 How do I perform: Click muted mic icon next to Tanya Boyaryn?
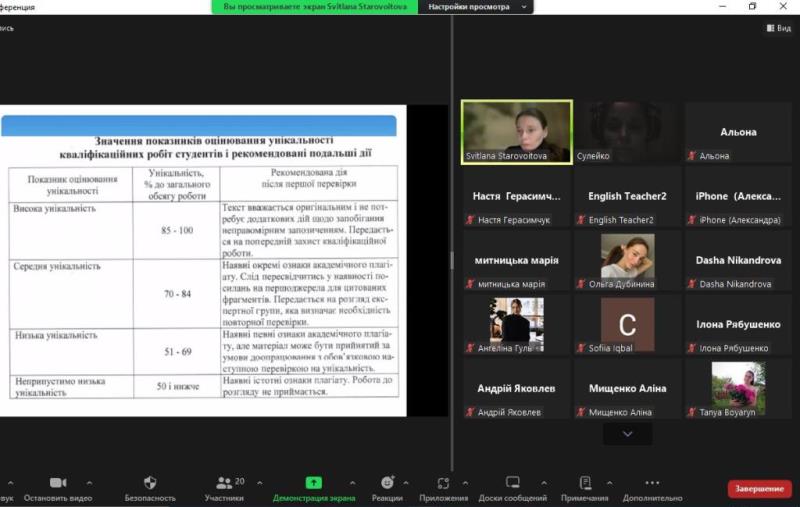pyautogui.click(x=691, y=412)
